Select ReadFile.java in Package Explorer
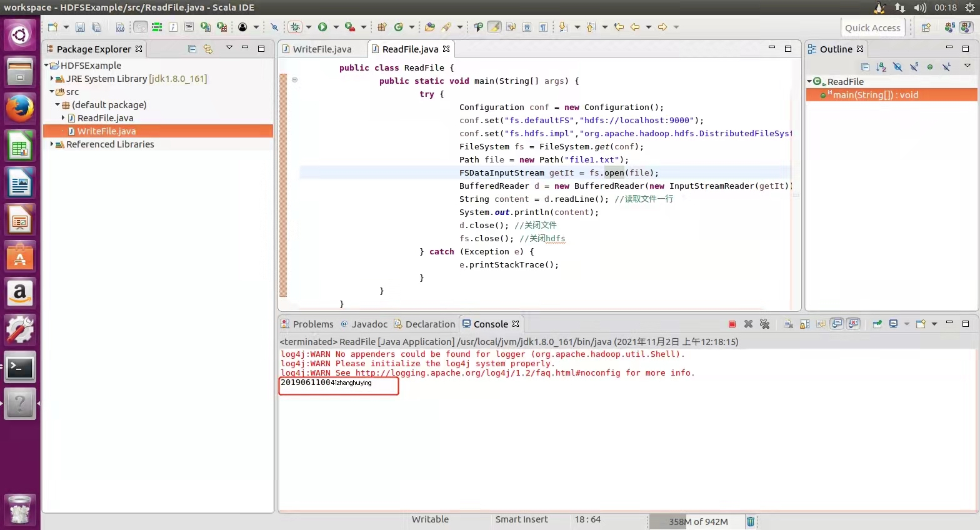This screenshot has width=980, height=530. click(105, 118)
